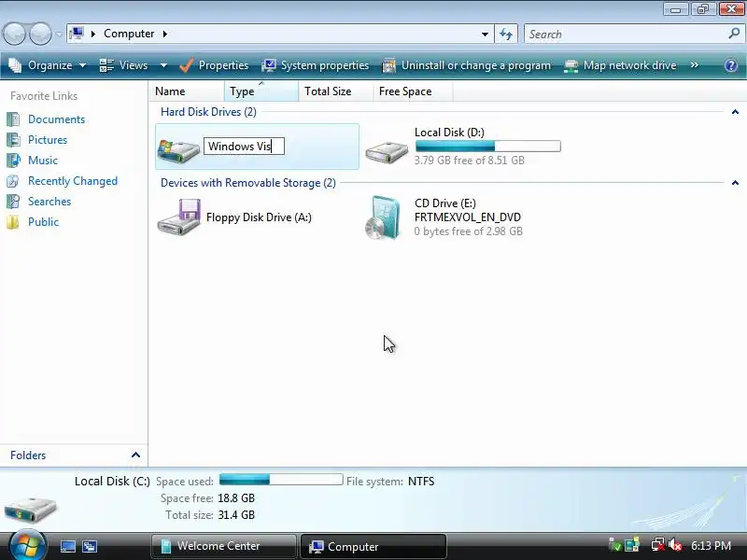The width and height of the screenshot is (747, 560).
Task: Click the muted volume tray icon
Action: pos(675,545)
